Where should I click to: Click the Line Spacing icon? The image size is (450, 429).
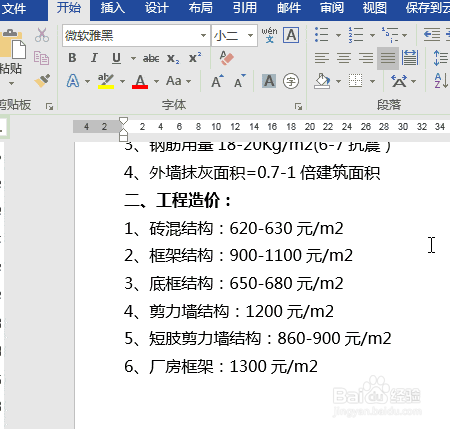tap(441, 58)
